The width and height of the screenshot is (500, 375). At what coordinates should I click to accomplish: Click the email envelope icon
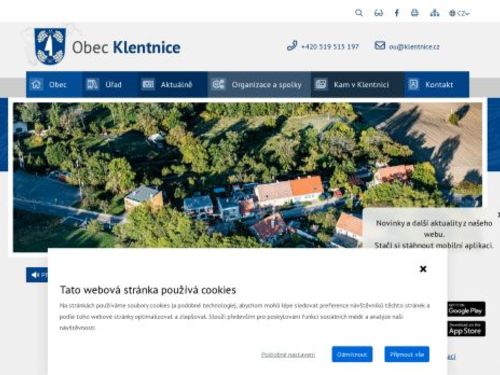tap(380, 45)
